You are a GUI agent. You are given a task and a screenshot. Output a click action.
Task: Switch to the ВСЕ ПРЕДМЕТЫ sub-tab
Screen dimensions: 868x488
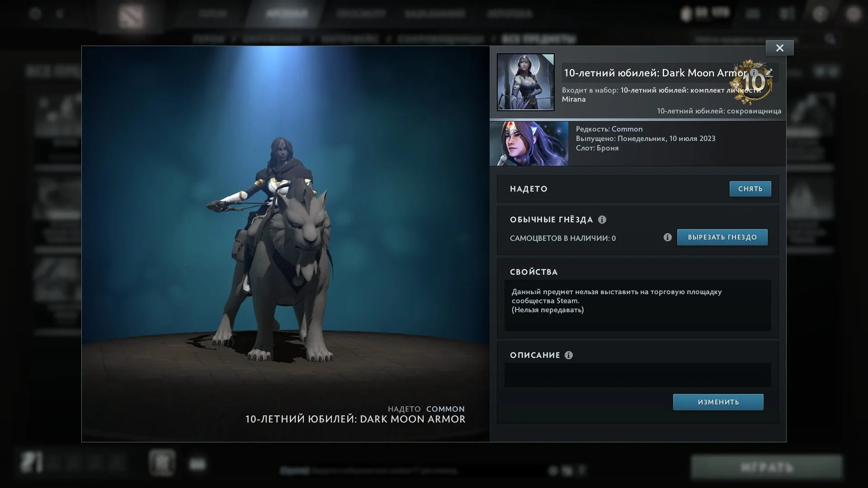[x=539, y=39]
